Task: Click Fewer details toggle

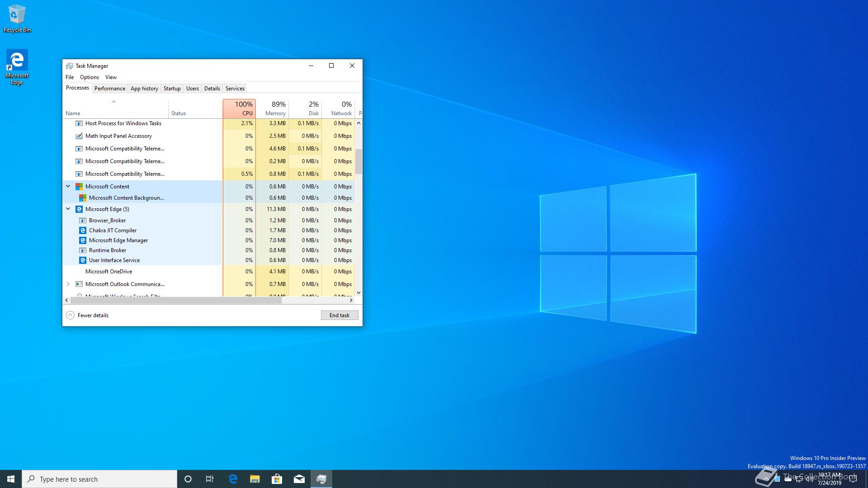Action: [x=88, y=315]
